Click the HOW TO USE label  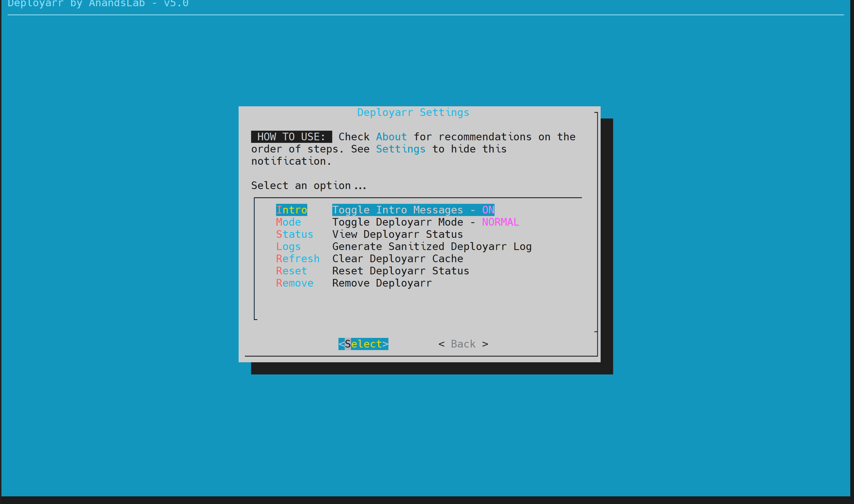(291, 137)
